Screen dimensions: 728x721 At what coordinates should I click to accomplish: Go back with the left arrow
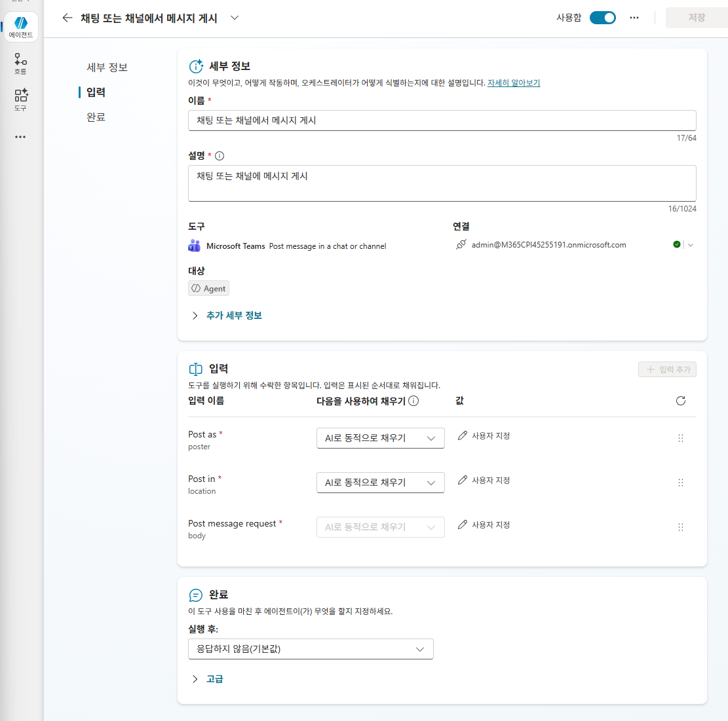pyautogui.click(x=67, y=18)
